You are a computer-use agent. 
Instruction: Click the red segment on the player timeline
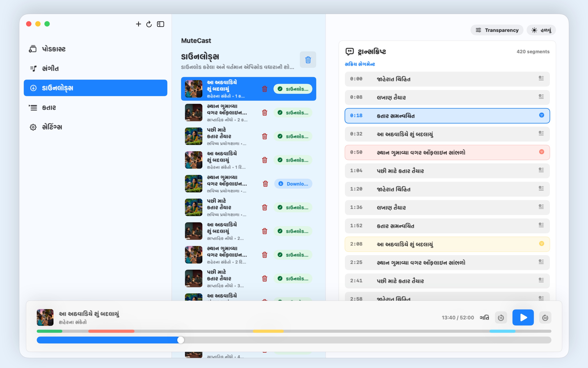[x=111, y=331]
